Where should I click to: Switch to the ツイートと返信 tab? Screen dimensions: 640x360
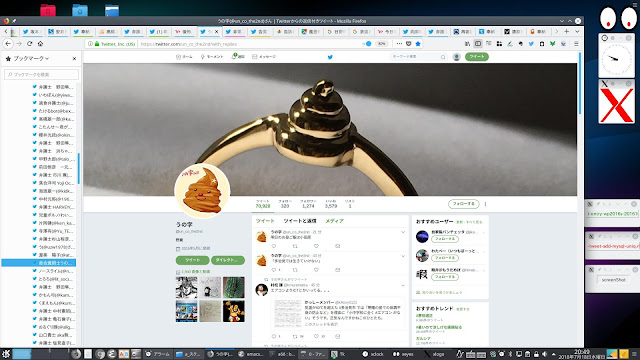pyautogui.click(x=300, y=221)
